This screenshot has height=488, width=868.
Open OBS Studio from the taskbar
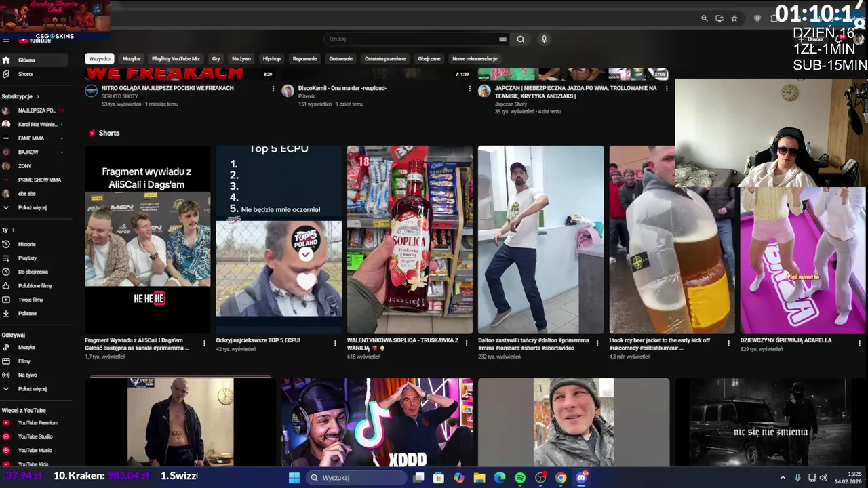[540, 478]
